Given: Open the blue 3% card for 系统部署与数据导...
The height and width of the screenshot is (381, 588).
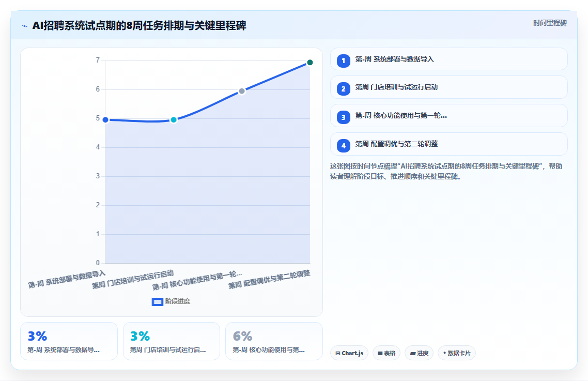Looking at the screenshot, I should click(69, 341).
